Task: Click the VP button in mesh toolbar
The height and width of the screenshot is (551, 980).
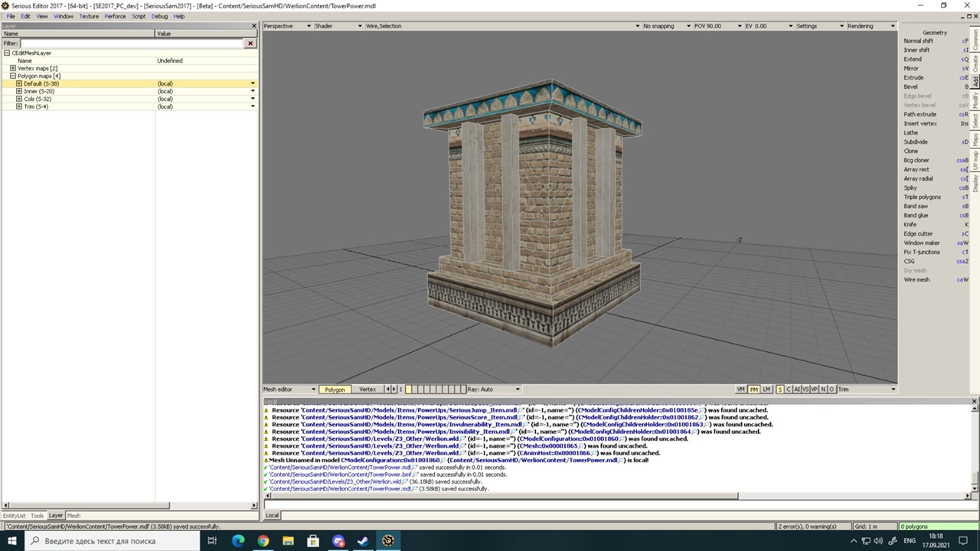Action: [815, 390]
